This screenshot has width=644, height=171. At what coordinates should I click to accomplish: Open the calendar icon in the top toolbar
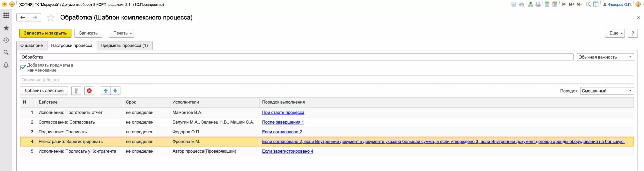pyautogui.click(x=555, y=4)
